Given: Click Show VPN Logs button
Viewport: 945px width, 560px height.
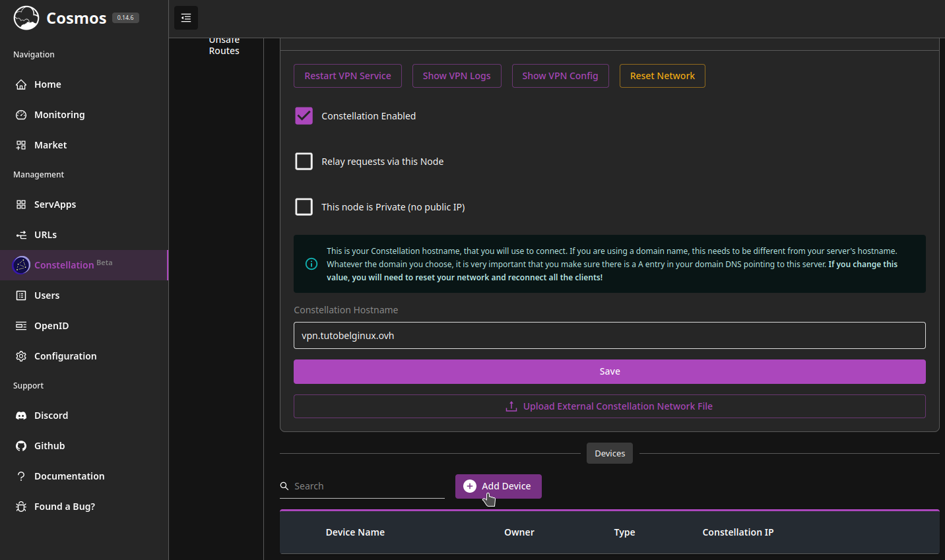Looking at the screenshot, I should click(x=457, y=76).
